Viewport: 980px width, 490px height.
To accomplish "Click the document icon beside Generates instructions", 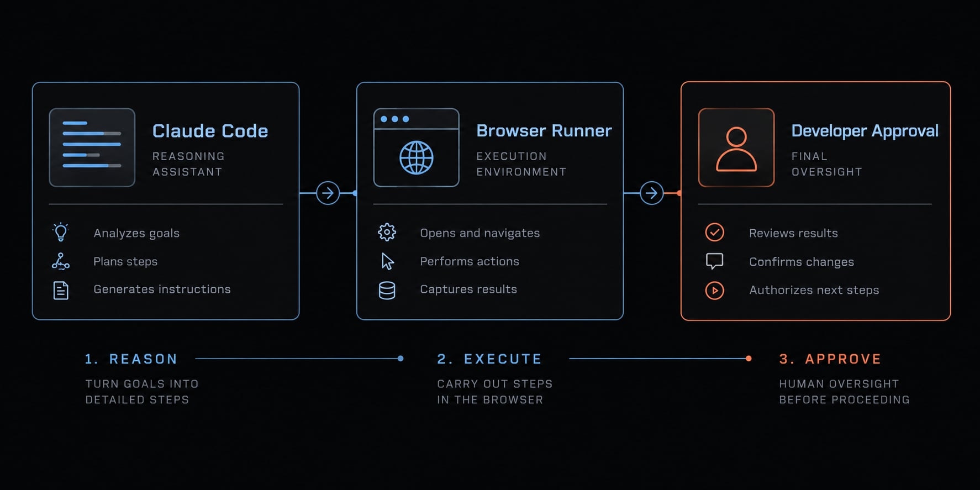I will (61, 290).
